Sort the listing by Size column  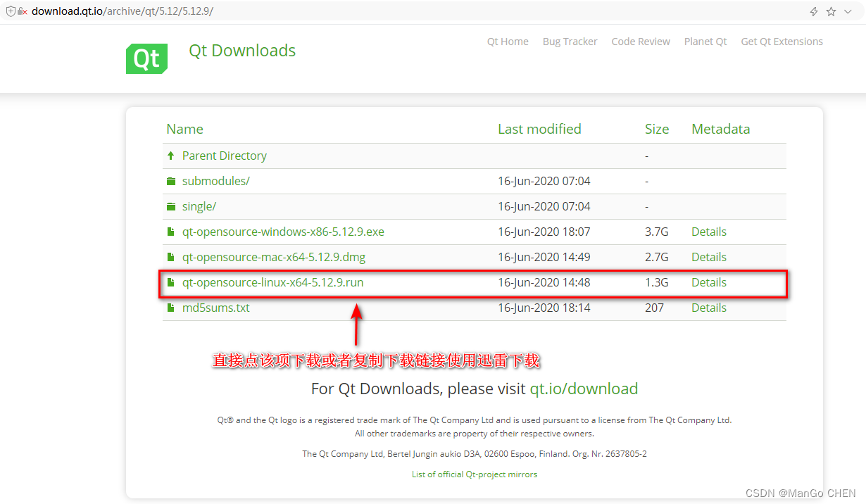point(657,129)
